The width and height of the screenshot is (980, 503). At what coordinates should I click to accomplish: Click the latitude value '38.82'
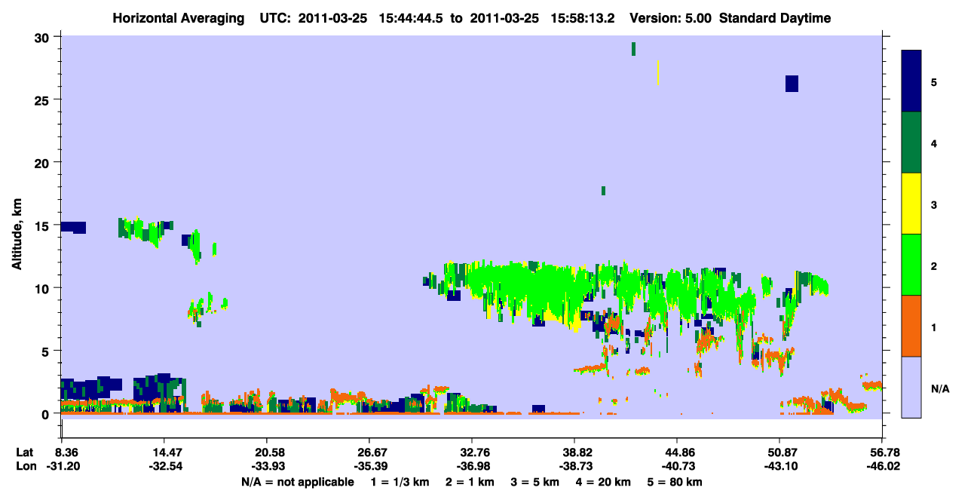tap(574, 452)
